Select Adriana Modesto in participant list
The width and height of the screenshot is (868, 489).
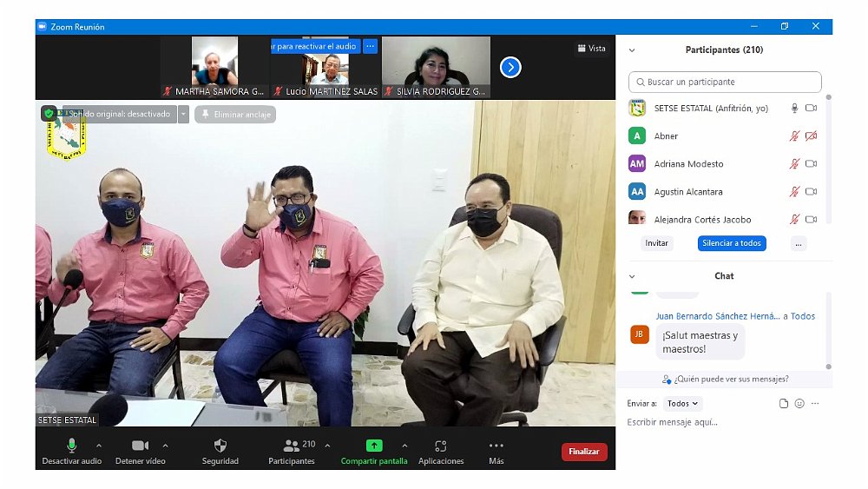[x=688, y=164]
